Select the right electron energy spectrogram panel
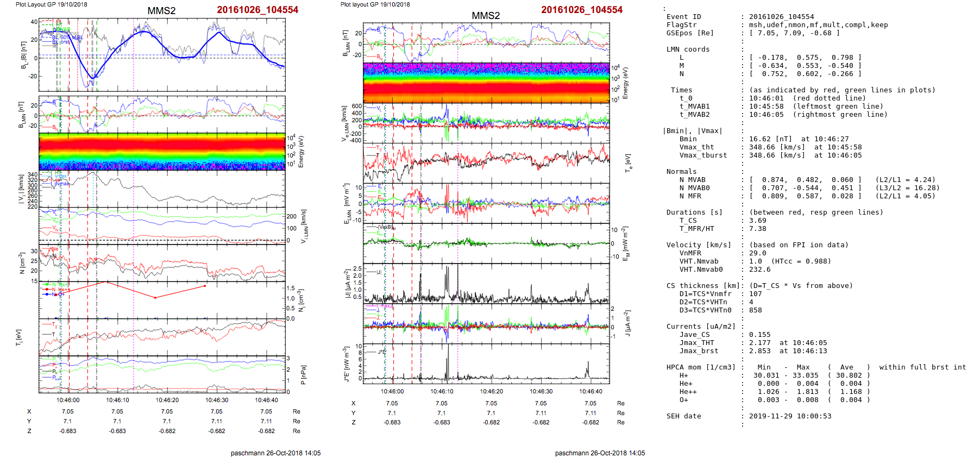 tap(486, 83)
